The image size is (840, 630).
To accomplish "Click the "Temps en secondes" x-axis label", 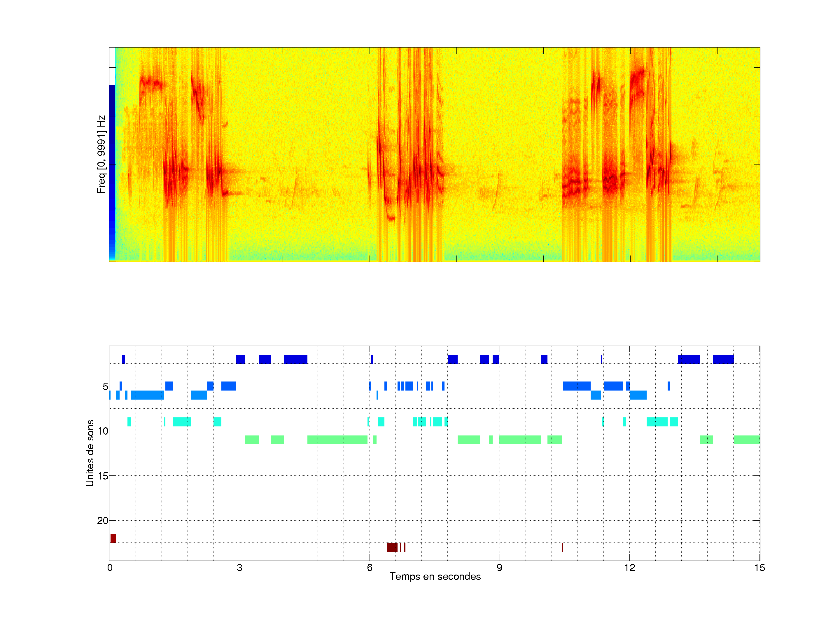I will point(435,576).
